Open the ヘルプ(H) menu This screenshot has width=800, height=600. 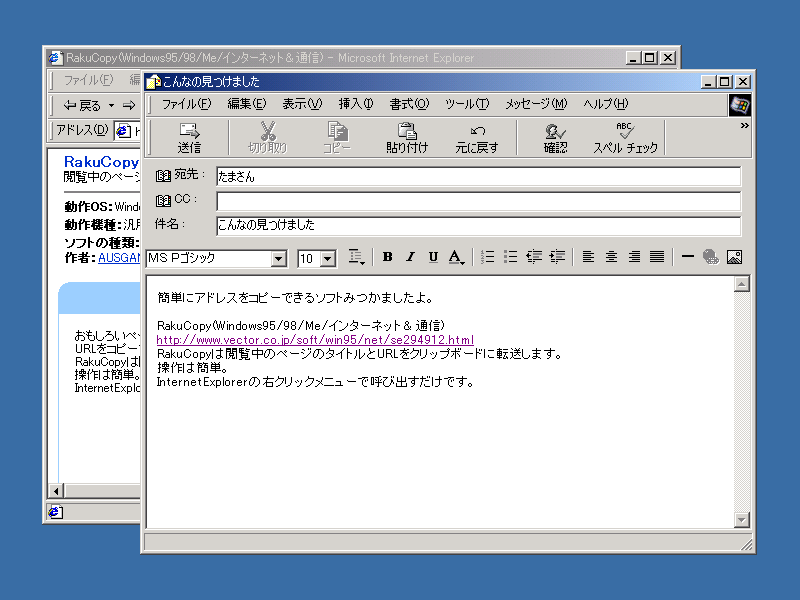coord(606,104)
